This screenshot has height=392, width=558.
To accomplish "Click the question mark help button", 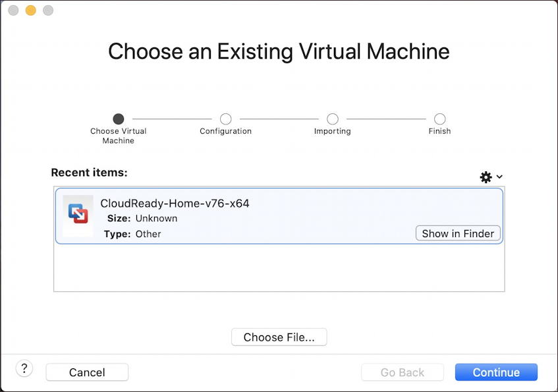I will coord(24,368).
